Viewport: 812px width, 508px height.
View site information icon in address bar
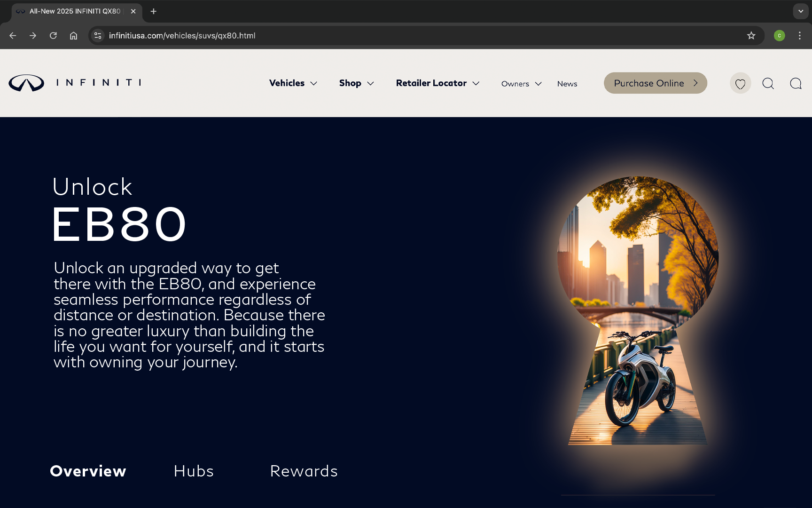pyautogui.click(x=98, y=36)
